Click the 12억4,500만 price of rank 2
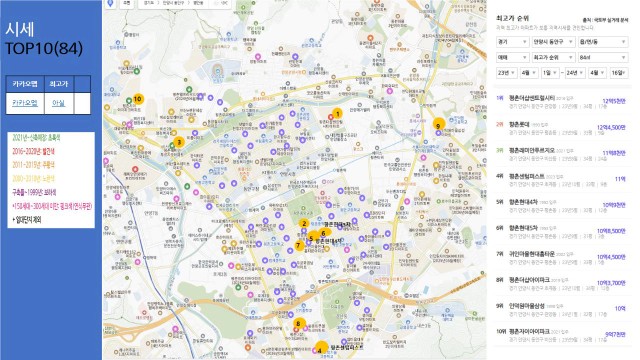Screen dimensions: 640x360 (x=611, y=127)
